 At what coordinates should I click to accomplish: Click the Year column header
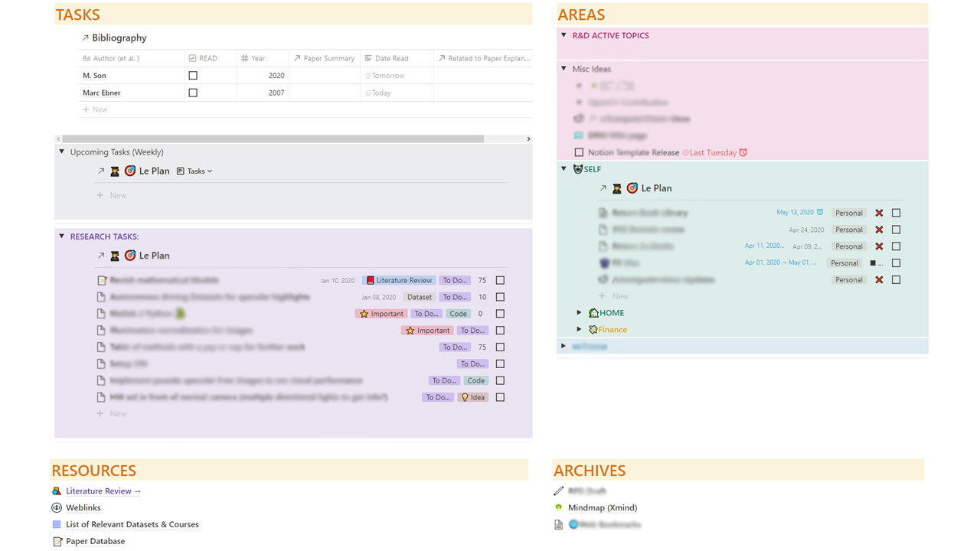(x=258, y=58)
